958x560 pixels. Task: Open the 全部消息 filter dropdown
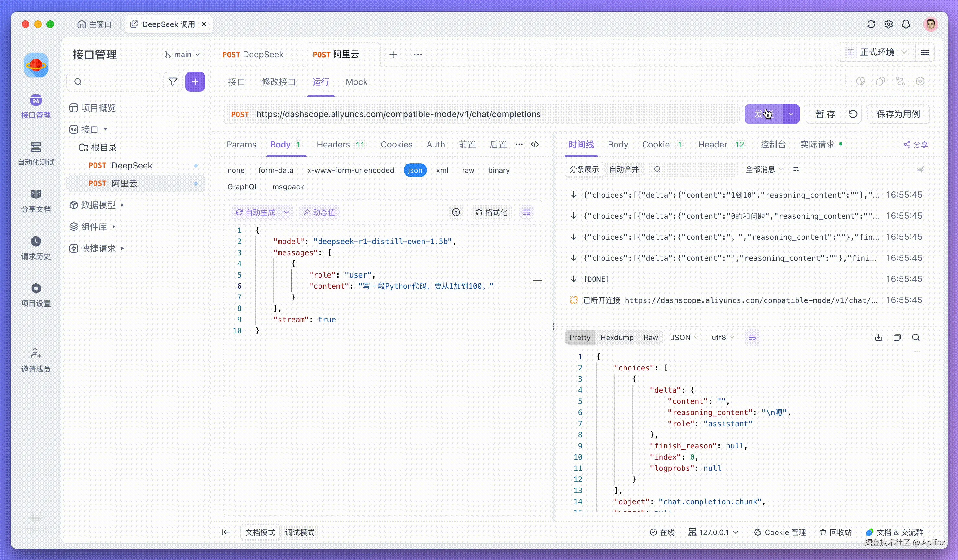(764, 169)
